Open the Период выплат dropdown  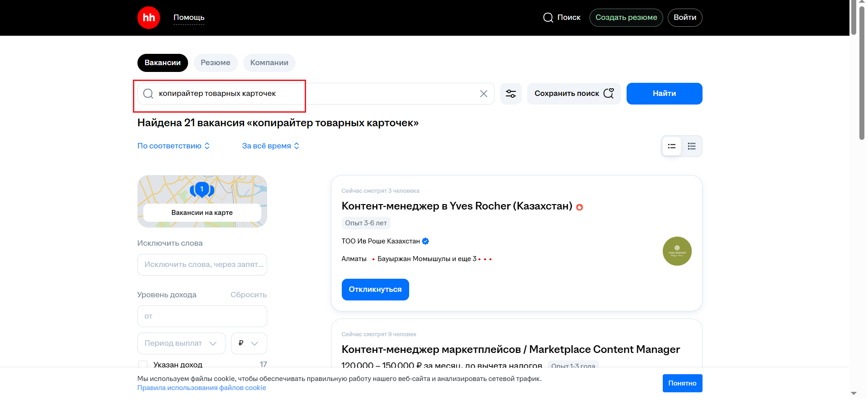coord(181,343)
